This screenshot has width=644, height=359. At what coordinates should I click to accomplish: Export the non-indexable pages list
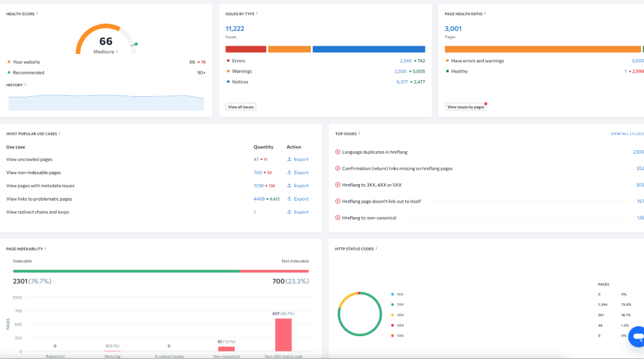point(298,172)
